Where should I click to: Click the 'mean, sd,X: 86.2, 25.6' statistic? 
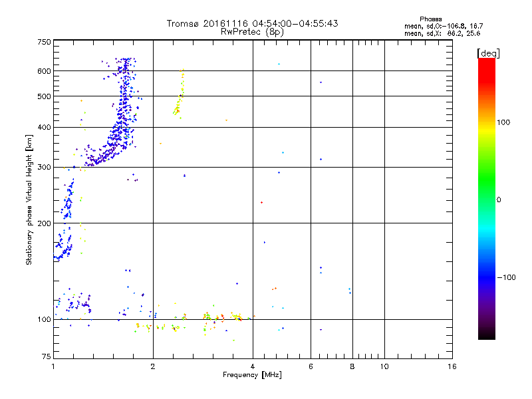coord(442,33)
